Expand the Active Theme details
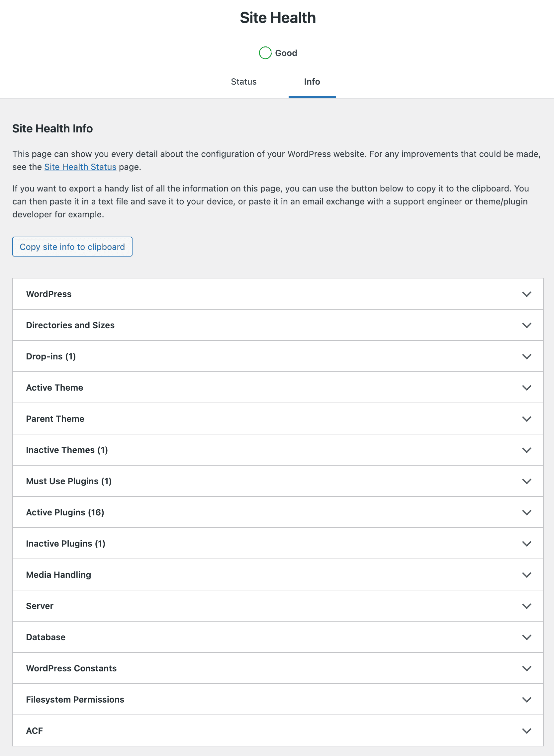 [277, 387]
